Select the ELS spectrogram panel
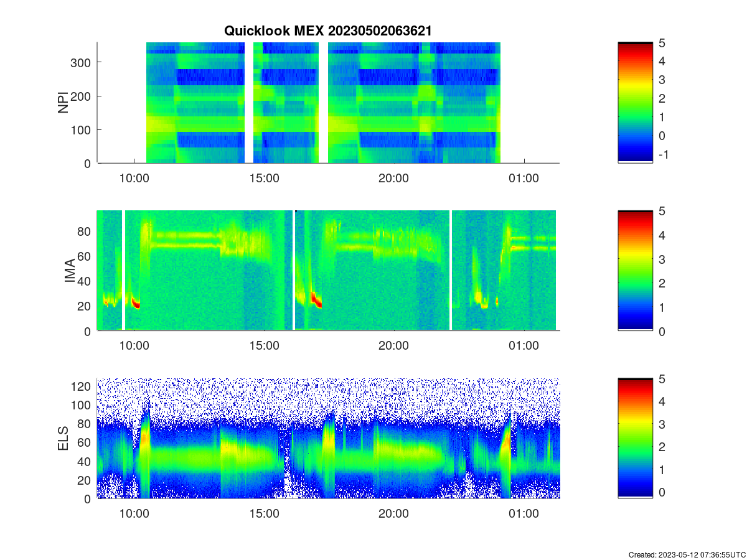The height and width of the screenshot is (560, 747). coord(328,438)
